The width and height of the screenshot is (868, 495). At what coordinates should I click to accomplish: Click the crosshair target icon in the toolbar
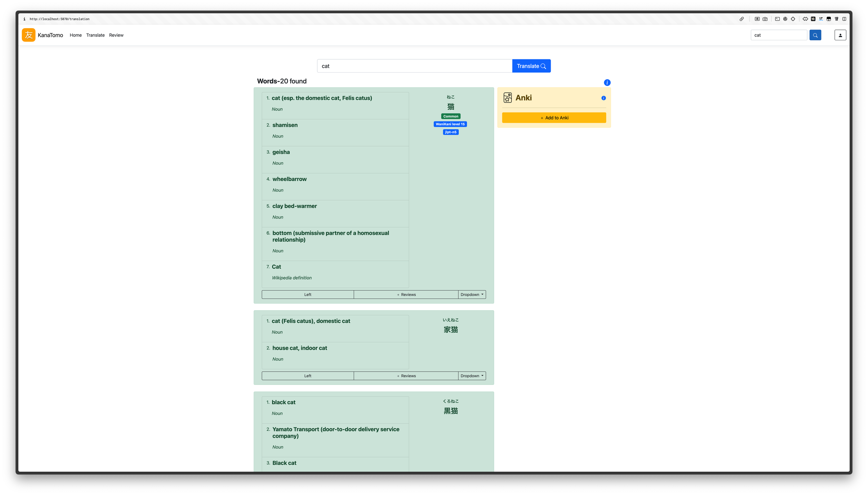point(793,19)
